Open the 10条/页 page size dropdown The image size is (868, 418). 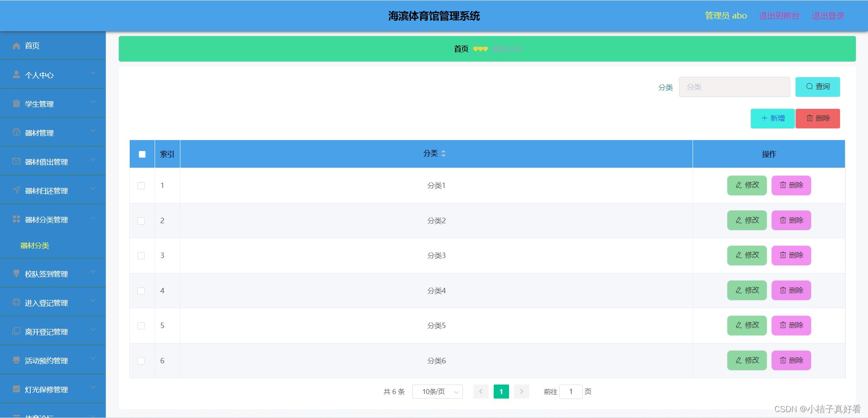coord(437,391)
